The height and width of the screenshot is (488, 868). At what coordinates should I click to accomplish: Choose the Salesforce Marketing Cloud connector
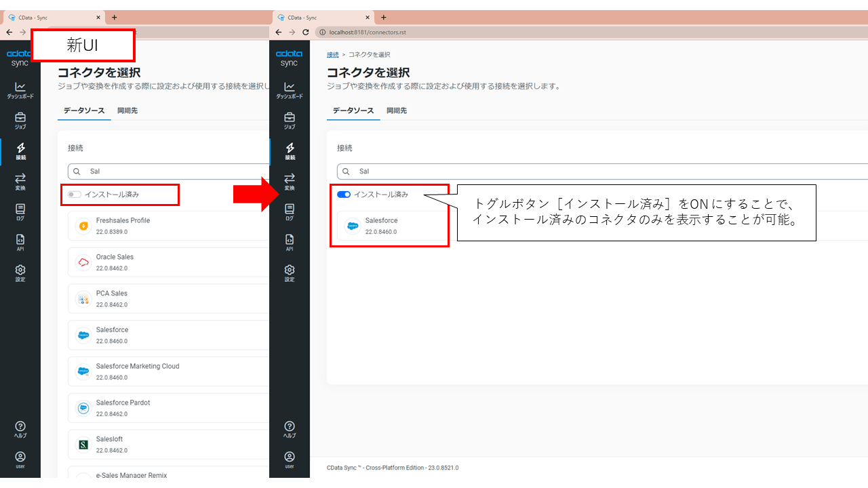point(170,371)
